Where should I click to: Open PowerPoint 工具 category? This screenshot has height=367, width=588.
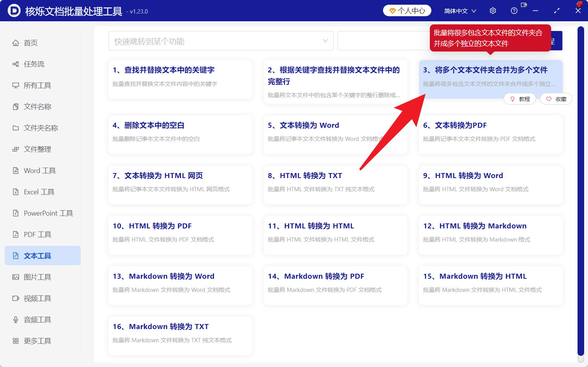point(43,213)
